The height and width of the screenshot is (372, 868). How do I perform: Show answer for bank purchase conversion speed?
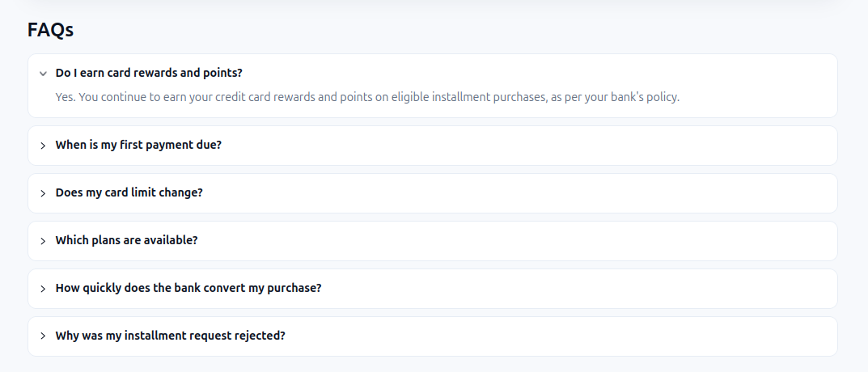[x=188, y=289]
